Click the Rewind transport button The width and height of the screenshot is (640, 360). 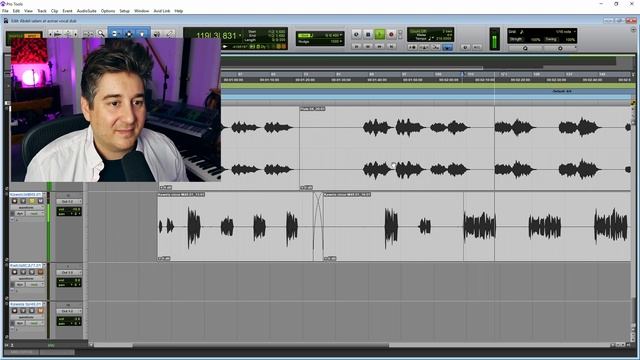click(x=368, y=46)
